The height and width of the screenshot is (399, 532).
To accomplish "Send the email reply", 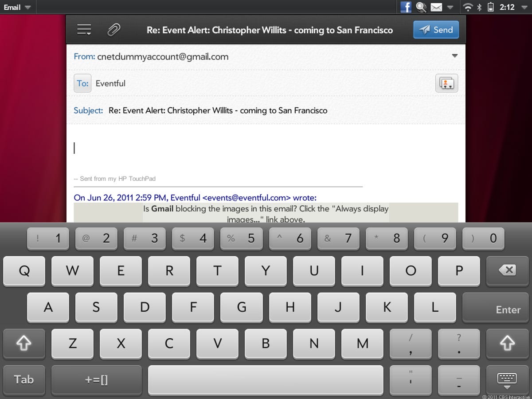I will pos(436,29).
